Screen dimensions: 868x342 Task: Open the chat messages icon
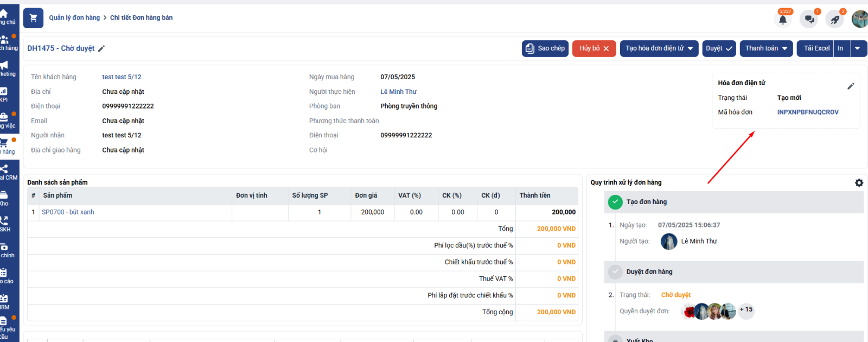click(x=809, y=20)
